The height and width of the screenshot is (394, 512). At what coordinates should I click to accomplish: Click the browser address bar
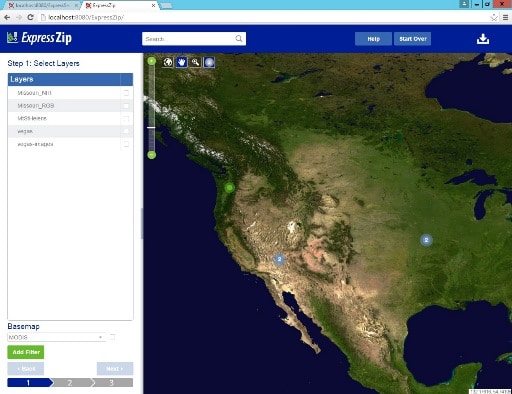[263, 17]
